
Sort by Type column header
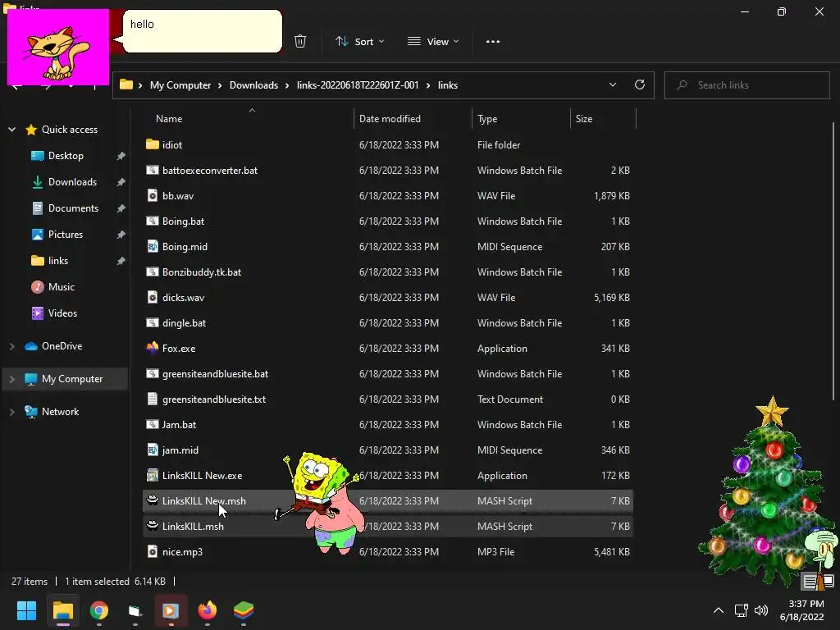coord(487,119)
